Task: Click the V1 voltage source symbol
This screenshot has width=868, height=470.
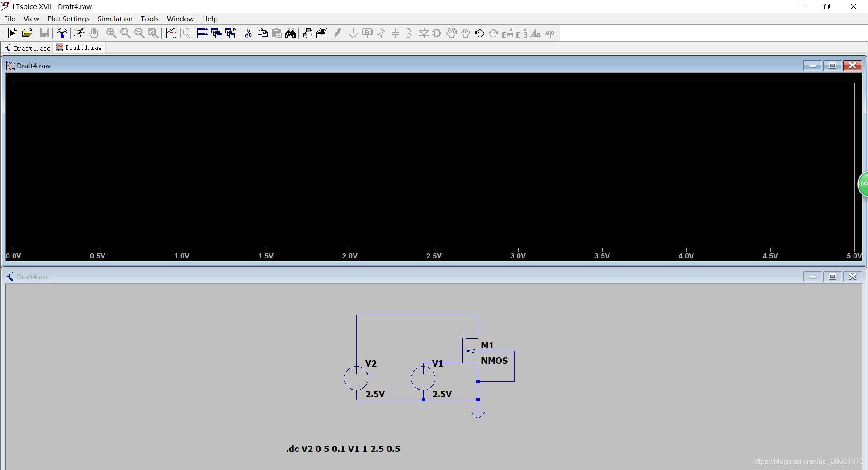Action: (423, 378)
